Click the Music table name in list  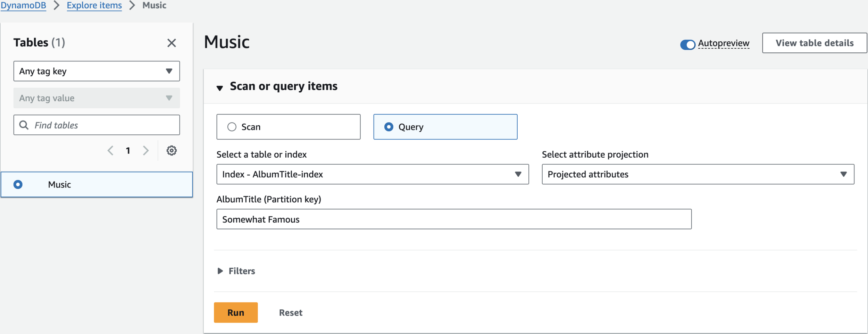click(59, 185)
